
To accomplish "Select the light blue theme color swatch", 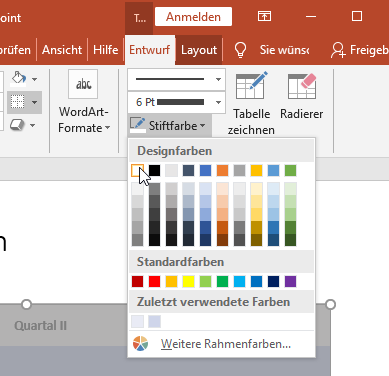I will [273, 170].
